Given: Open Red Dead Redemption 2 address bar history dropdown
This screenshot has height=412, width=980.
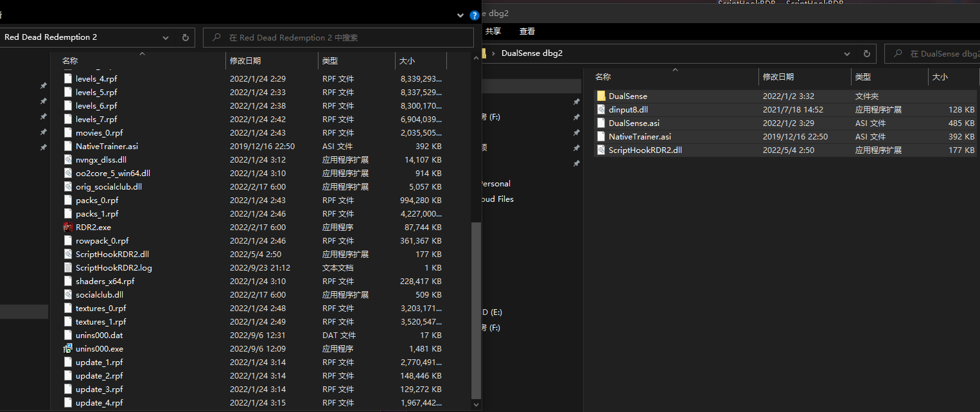Looking at the screenshot, I should [x=166, y=37].
